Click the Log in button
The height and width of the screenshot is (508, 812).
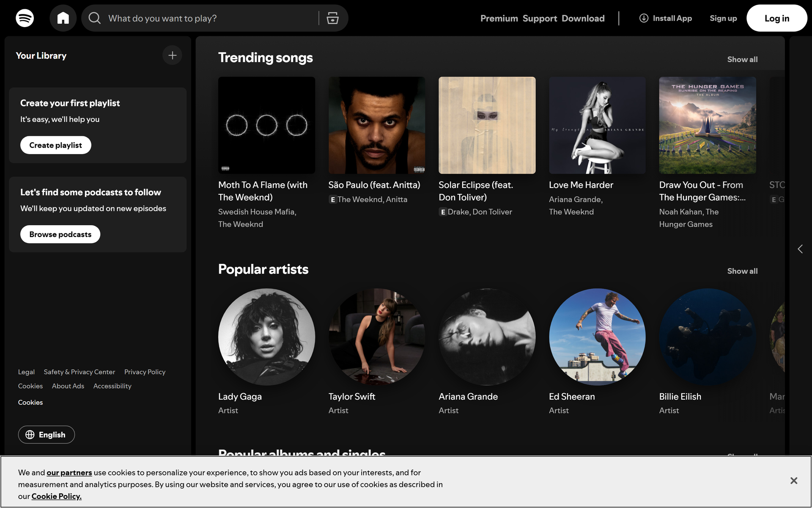[x=777, y=18]
